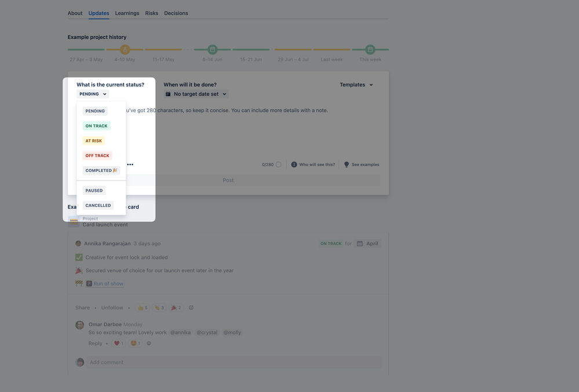Click the @annika mention
579x392 pixels.
181,332
